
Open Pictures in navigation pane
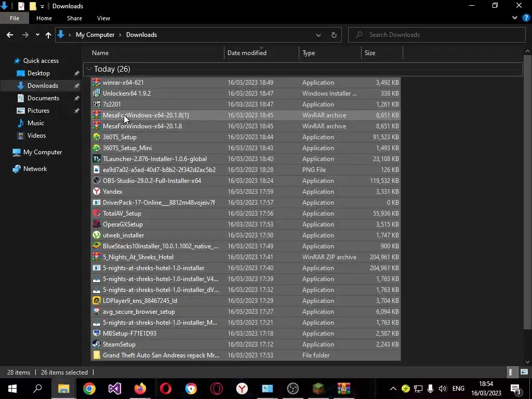38,111
